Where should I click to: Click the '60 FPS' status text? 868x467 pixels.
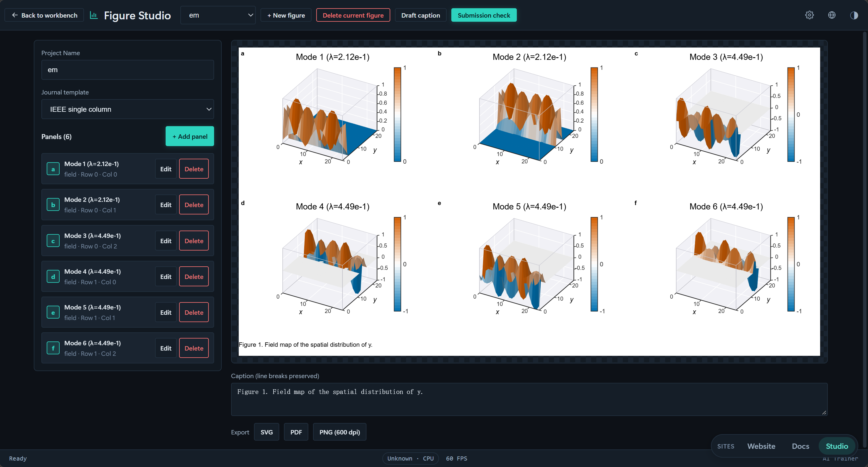pyautogui.click(x=456, y=458)
